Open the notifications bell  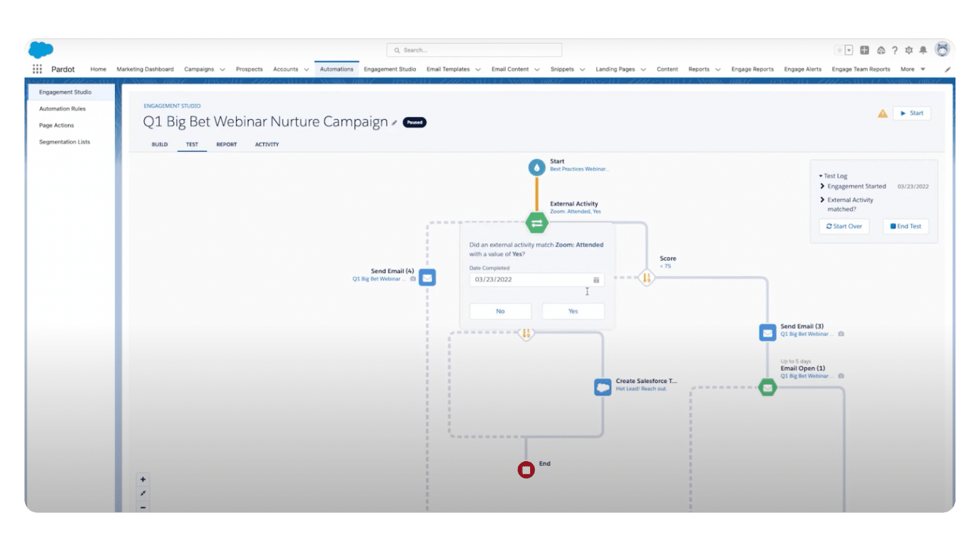tap(923, 50)
